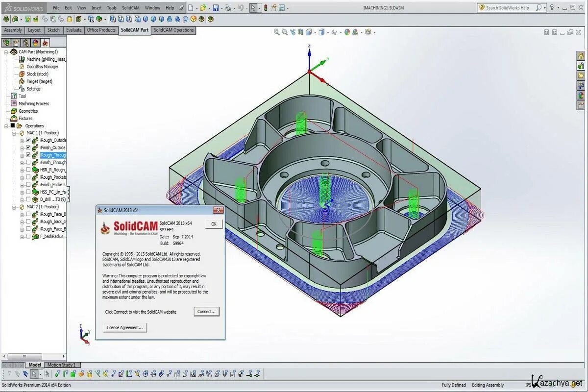This screenshot has width=588, height=392.
Task: Click the Help question mark icon
Action: pos(552,7)
